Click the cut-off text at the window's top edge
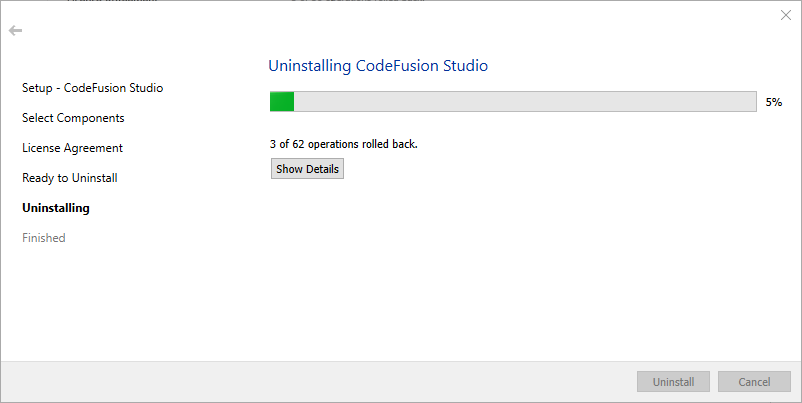This screenshot has height=403, width=802. 246,1
